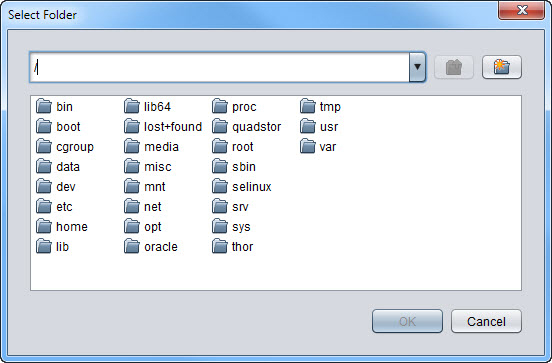Select the lib64 folder icon

132,106
